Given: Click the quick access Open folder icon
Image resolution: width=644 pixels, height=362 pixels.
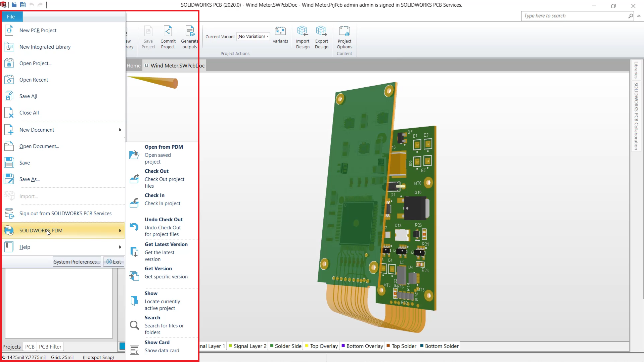Looking at the screenshot, I should coord(14,5).
